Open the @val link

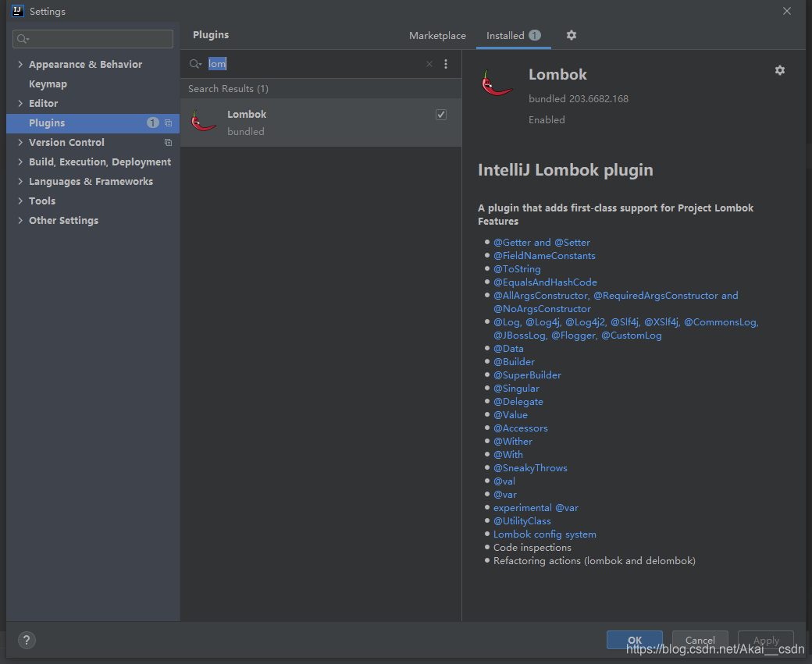[x=504, y=481]
